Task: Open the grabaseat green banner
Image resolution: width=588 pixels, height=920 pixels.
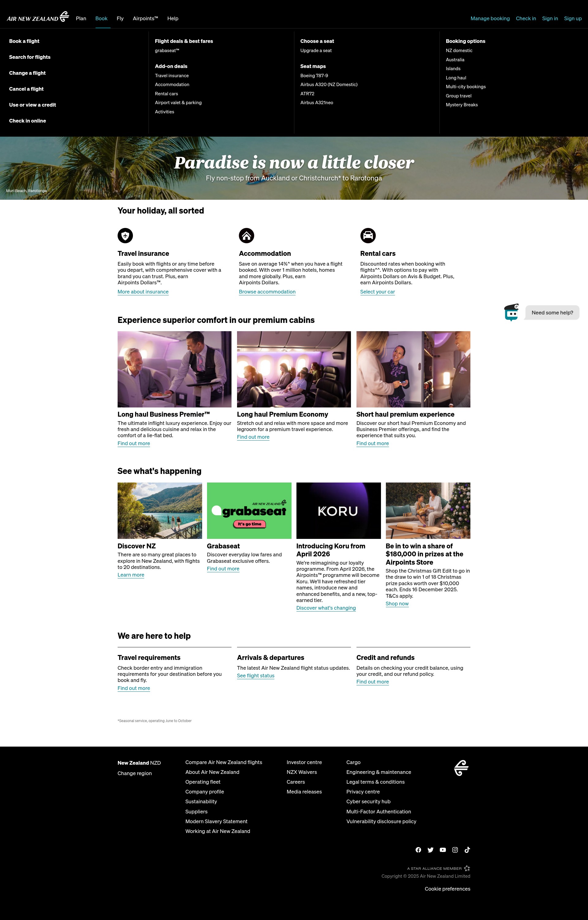Action: click(249, 510)
